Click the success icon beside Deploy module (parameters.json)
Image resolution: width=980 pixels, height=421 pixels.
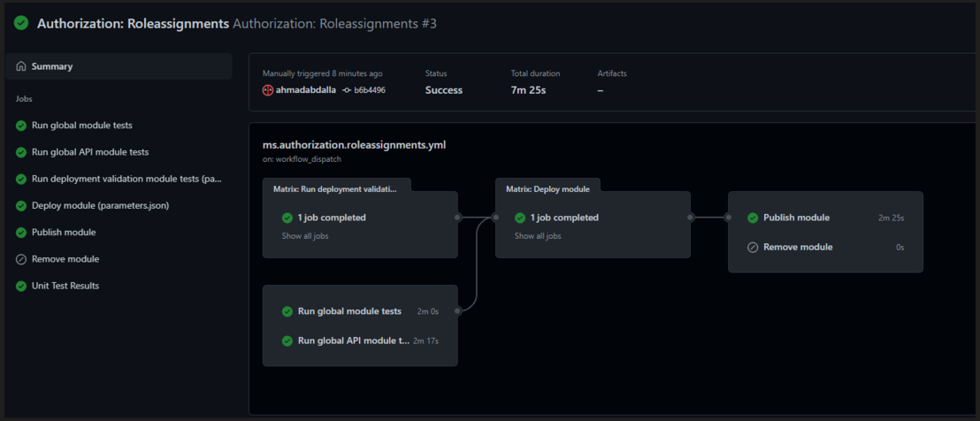coord(21,205)
